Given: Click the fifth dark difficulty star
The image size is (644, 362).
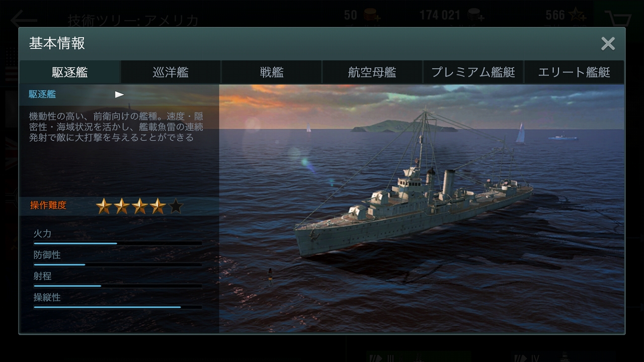Looking at the screenshot, I should pyautogui.click(x=176, y=205).
